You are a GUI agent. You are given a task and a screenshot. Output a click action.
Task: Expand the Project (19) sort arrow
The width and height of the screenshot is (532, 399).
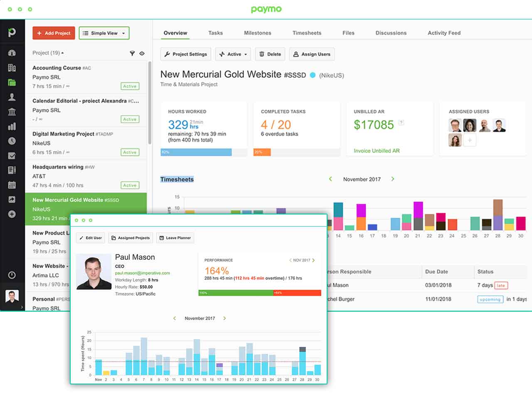tap(62, 53)
